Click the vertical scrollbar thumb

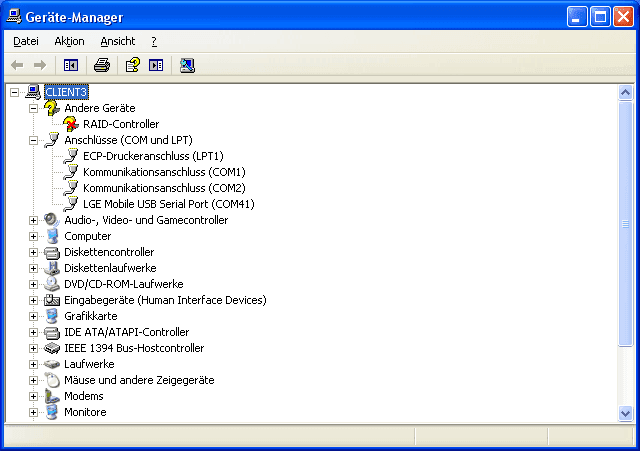point(625,224)
